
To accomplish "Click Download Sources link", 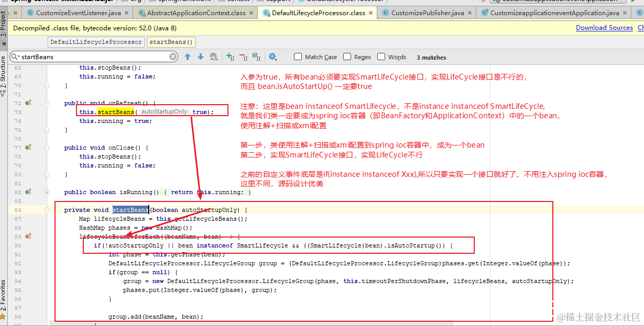I will [x=604, y=28].
